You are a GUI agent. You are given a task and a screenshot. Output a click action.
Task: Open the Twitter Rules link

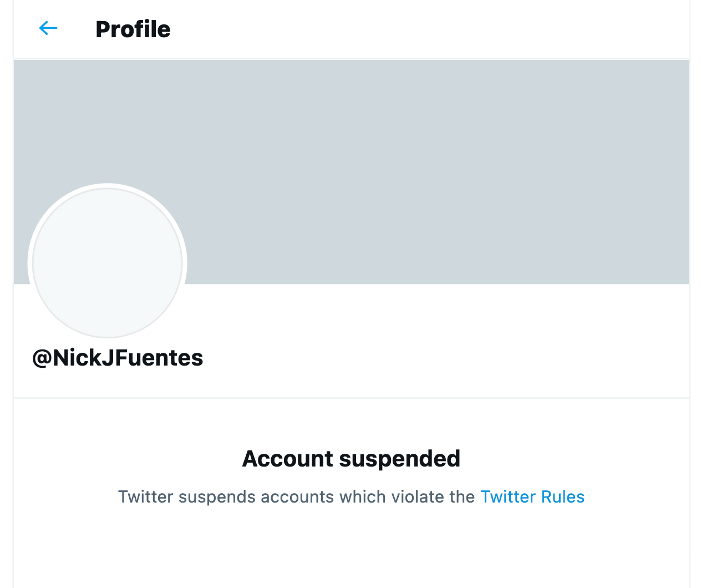(532, 496)
